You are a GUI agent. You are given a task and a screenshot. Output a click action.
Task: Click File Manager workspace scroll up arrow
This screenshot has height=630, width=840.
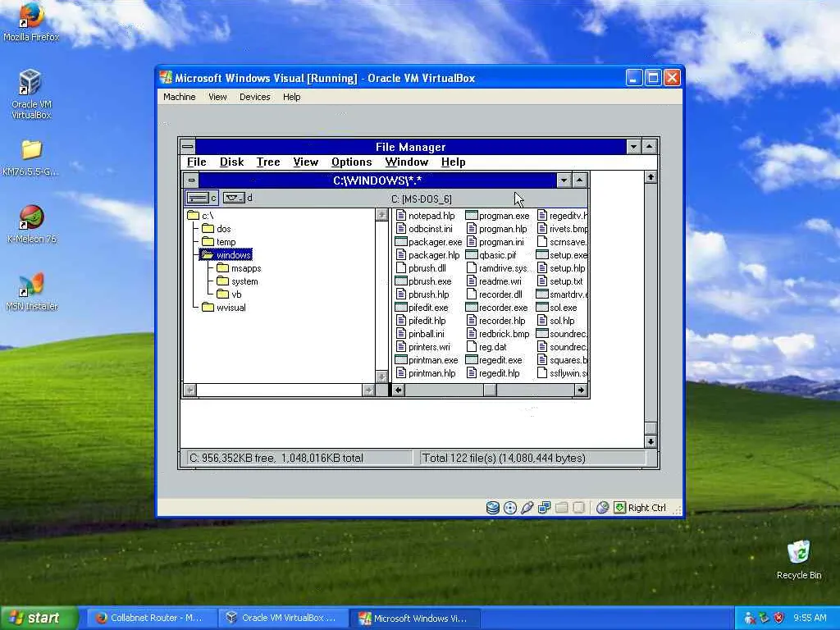(x=651, y=177)
